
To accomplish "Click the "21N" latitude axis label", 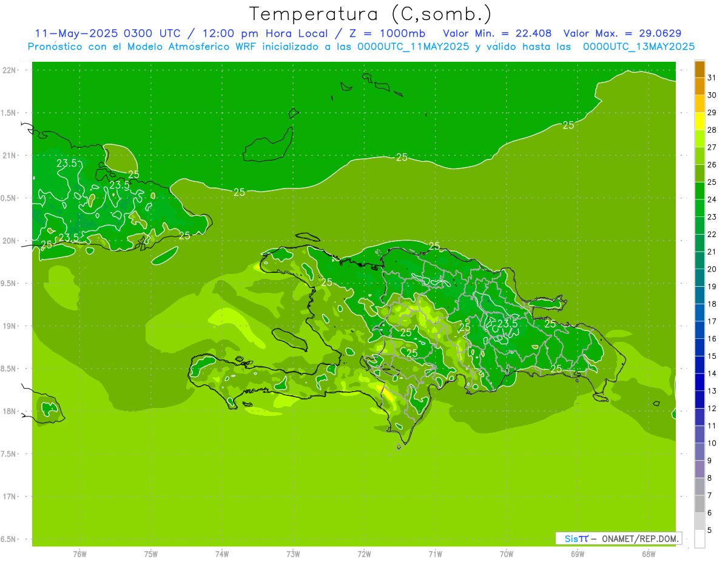I will [x=10, y=156].
